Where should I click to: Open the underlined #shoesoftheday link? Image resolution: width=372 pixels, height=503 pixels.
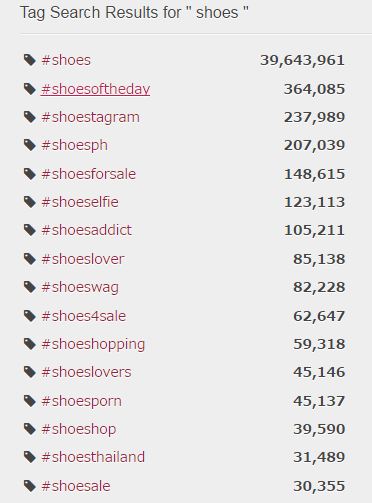click(95, 89)
